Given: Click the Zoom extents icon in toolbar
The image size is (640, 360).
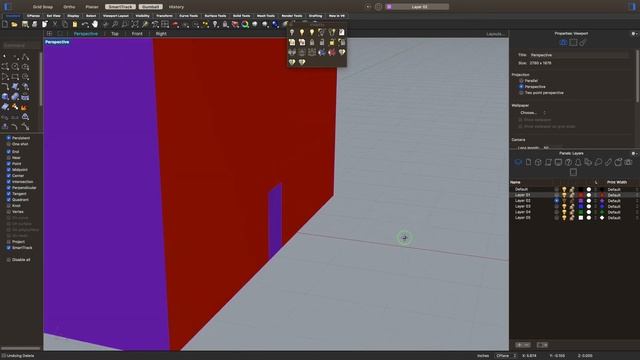Looking at the screenshot, I should tap(135, 24).
